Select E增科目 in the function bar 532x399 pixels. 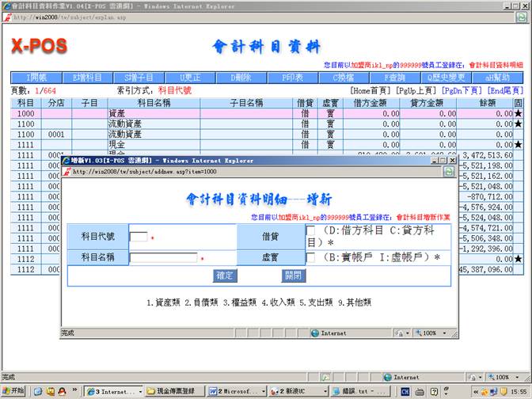(x=87, y=78)
